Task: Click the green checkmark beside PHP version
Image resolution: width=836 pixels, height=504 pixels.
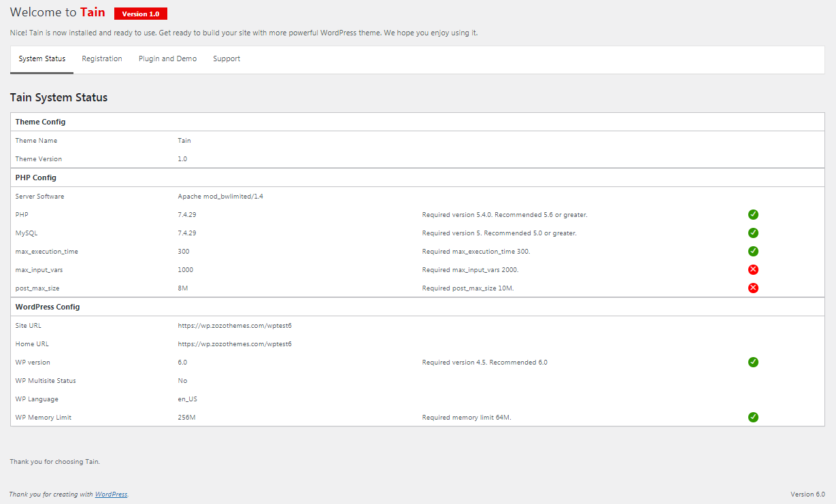Action: click(753, 214)
